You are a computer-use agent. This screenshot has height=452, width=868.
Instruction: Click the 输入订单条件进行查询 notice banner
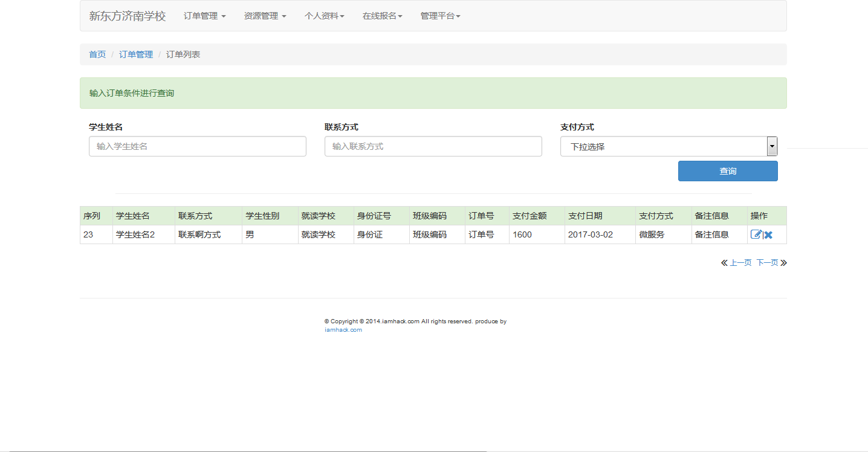[433, 93]
